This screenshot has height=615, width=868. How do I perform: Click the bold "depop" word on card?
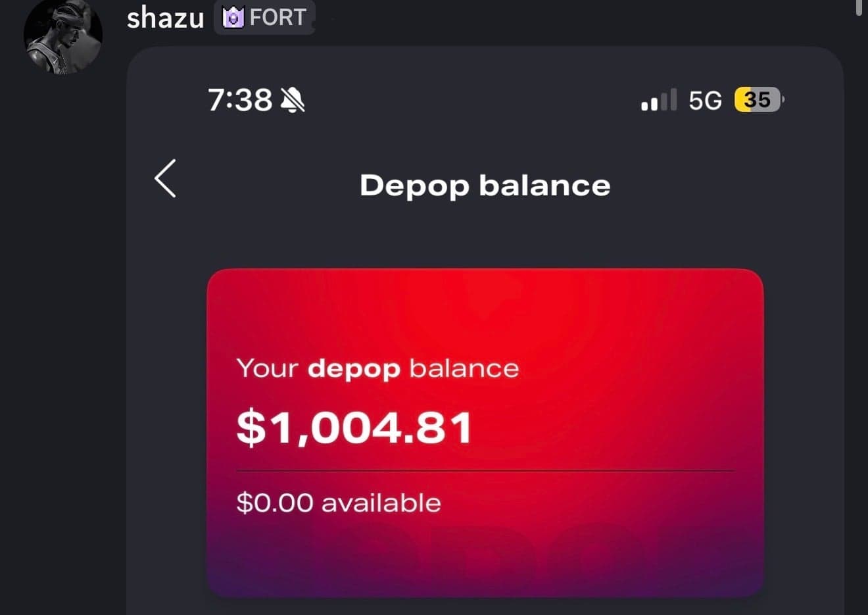coord(354,368)
